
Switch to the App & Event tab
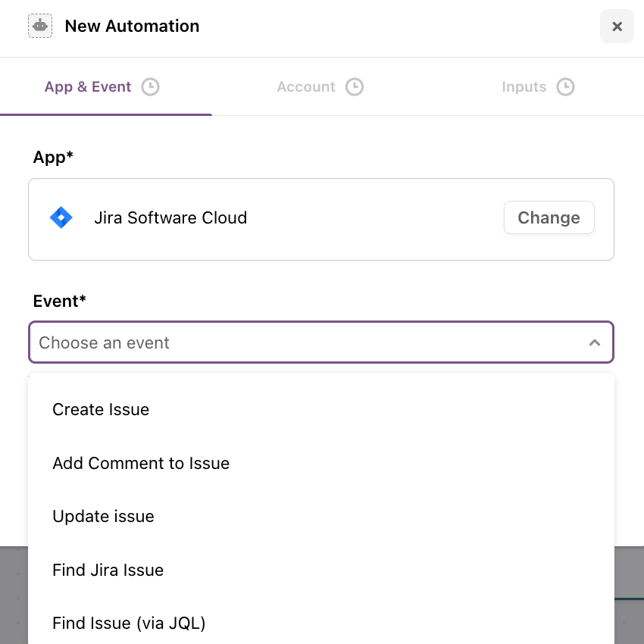point(88,87)
